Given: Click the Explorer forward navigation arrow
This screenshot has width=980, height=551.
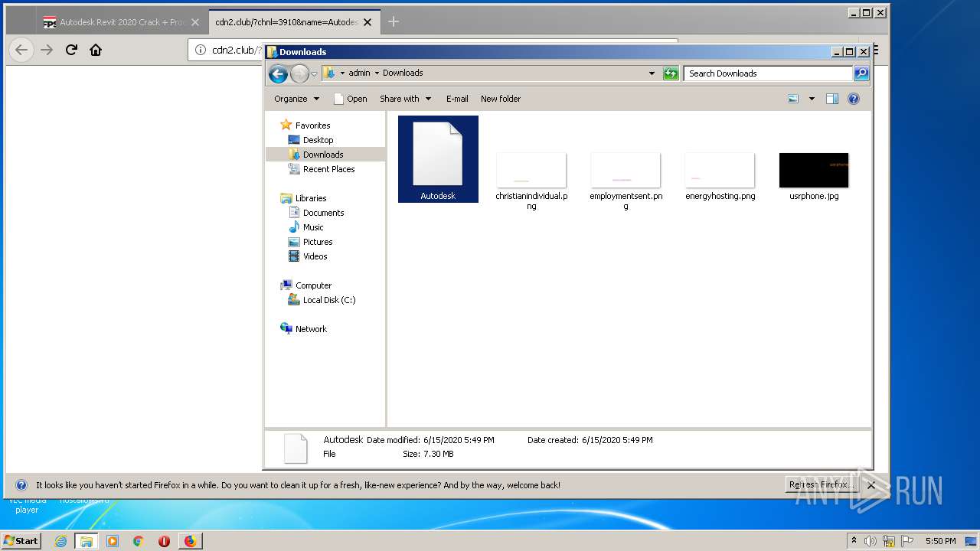Looking at the screenshot, I should pos(299,73).
